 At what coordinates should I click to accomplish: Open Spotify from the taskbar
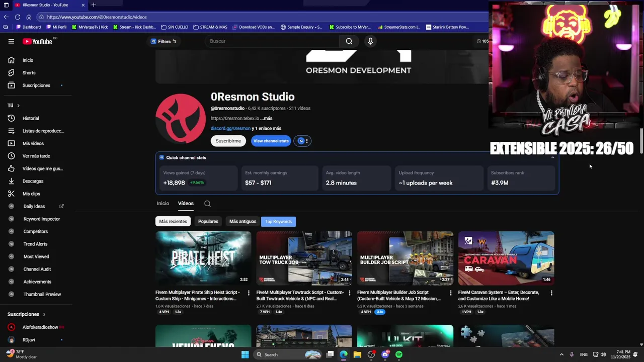pyautogui.click(x=399, y=354)
